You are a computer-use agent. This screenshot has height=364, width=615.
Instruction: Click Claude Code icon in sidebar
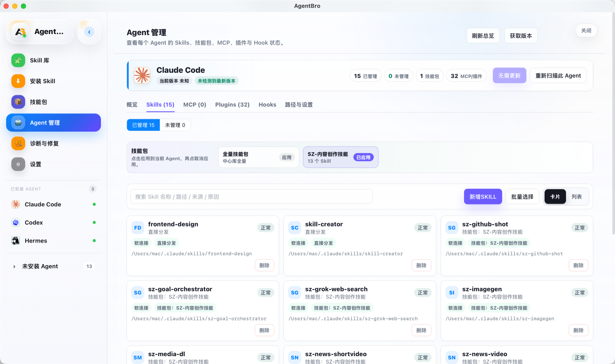pos(15,204)
